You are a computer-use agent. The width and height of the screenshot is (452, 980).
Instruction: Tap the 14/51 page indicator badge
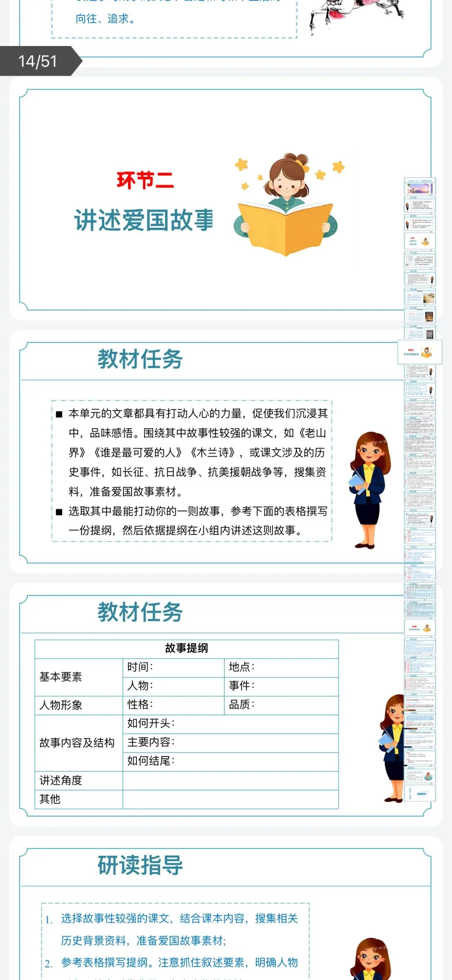click(41, 61)
